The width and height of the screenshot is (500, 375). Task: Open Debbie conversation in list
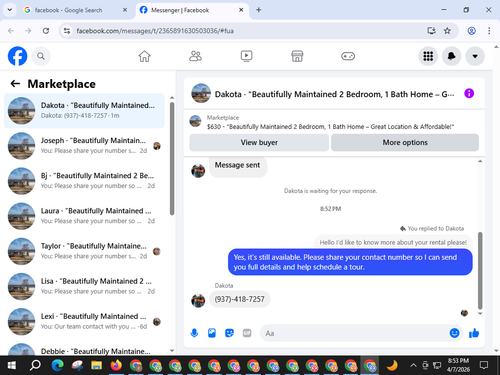pos(84,349)
